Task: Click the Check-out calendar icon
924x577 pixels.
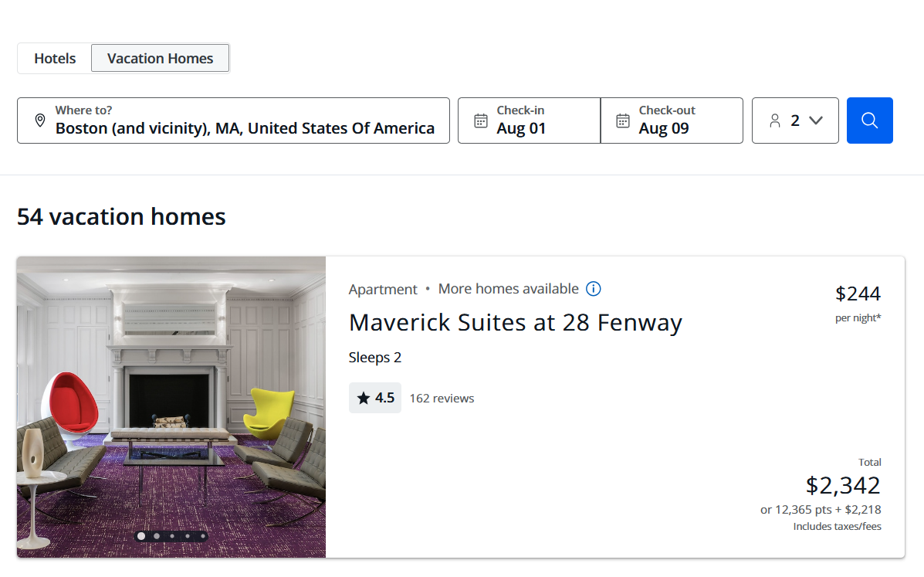Action: tap(622, 120)
